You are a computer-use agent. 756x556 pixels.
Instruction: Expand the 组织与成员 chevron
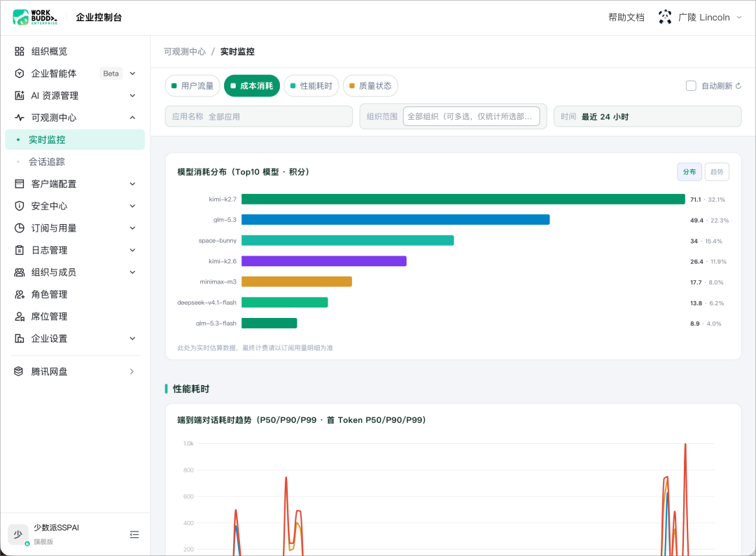tap(132, 272)
